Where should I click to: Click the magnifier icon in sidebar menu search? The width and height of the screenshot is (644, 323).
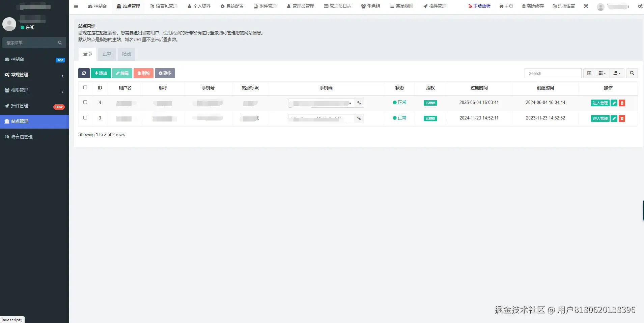click(60, 43)
